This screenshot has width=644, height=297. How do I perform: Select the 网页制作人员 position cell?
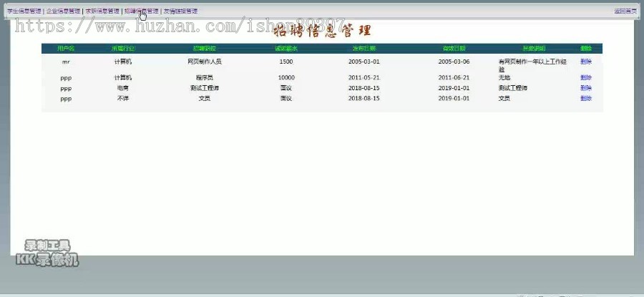[205, 62]
